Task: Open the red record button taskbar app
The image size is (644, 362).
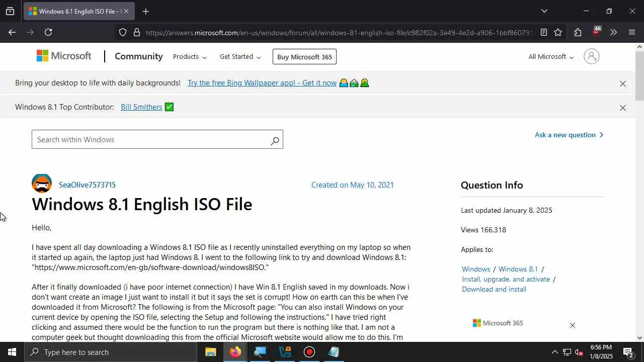Action: [x=309, y=352]
